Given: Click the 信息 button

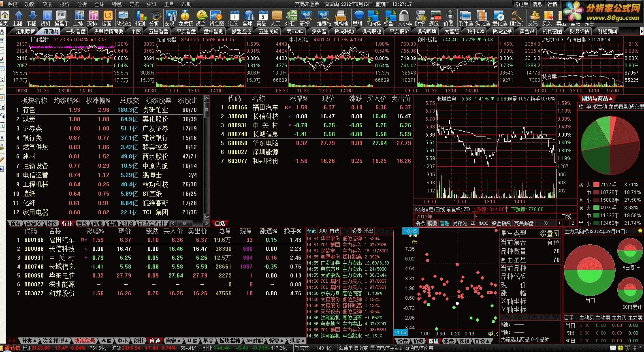Looking at the screenshot, I should (537, 4).
